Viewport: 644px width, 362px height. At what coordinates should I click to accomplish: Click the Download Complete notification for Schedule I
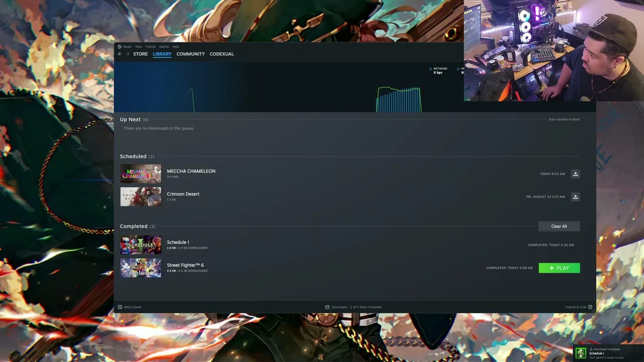coord(608,353)
